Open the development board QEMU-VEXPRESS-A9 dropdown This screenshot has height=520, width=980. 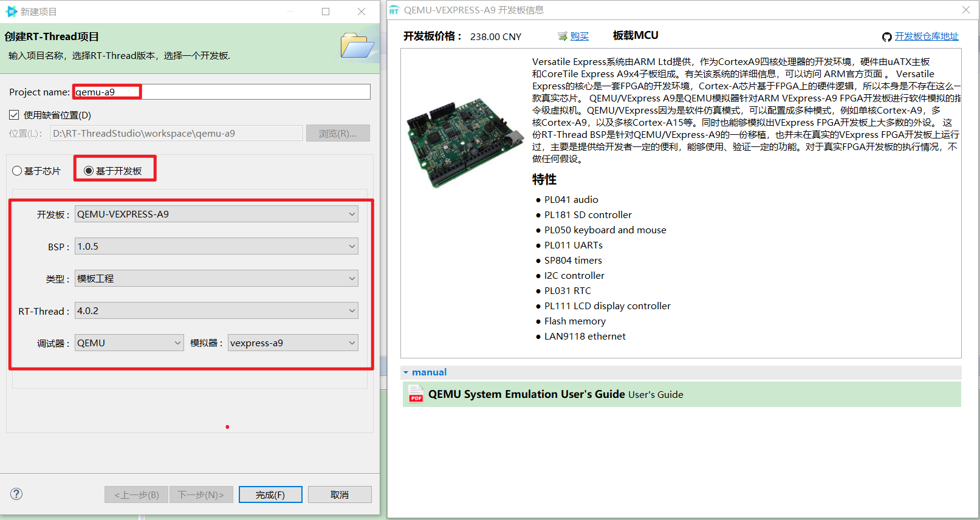click(216, 214)
